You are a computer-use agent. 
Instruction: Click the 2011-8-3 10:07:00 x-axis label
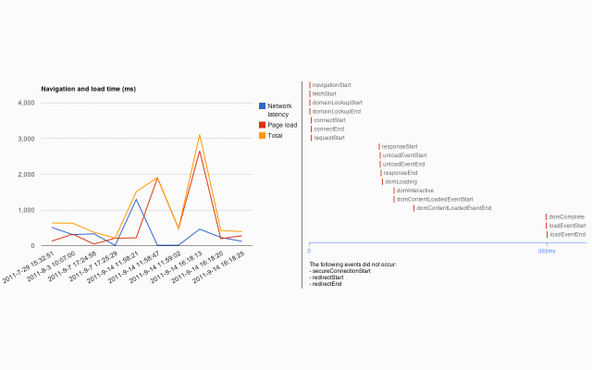click(x=51, y=266)
